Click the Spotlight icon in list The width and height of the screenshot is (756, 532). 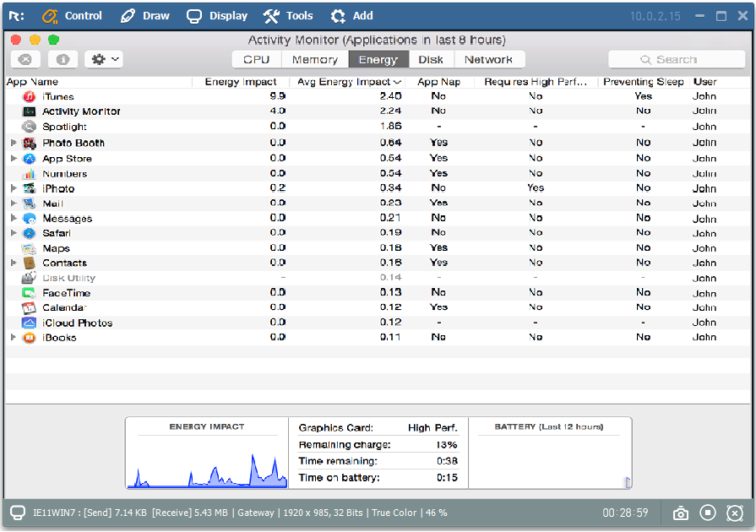pos(30,127)
